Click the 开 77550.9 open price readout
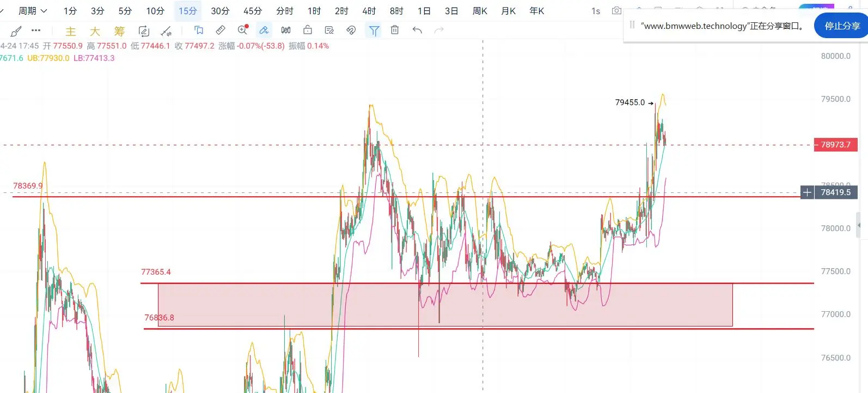Screen dimensions: 868x393 (63, 46)
